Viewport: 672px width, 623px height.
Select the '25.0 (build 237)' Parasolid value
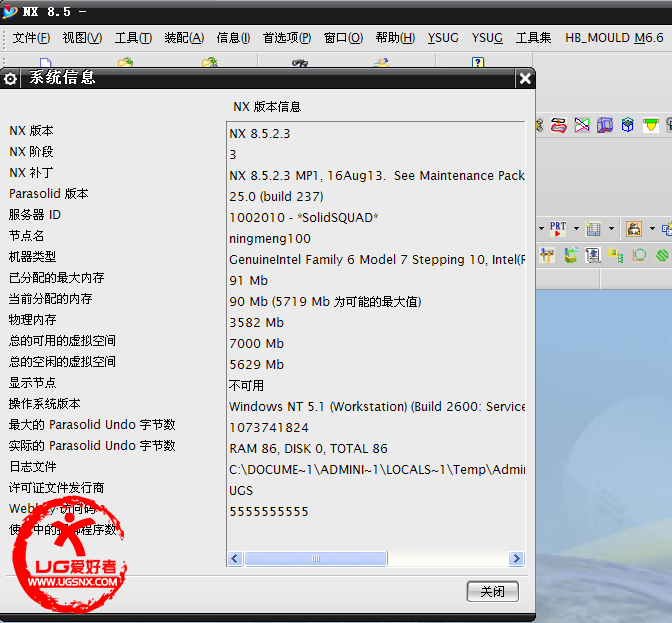click(276, 197)
